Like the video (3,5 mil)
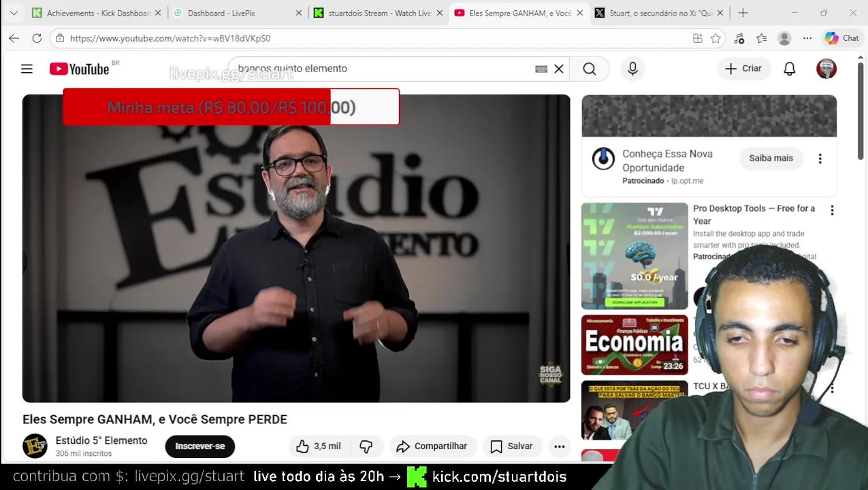Viewport: 868px width, 490px height. [x=319, y=446]
